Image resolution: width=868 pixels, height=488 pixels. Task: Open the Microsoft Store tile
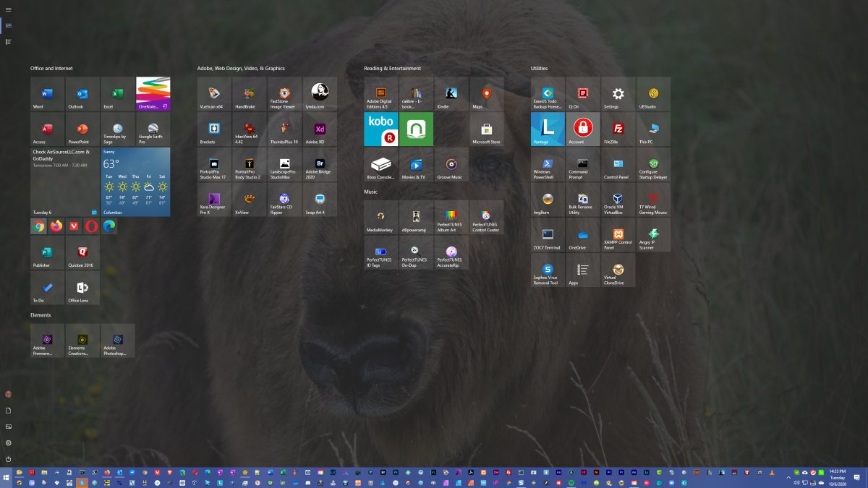coord(488,129)
